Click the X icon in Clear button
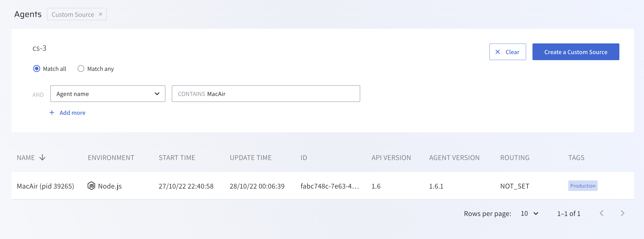Image resolution: width=644 pixels, height=239 pixels. 498,52
